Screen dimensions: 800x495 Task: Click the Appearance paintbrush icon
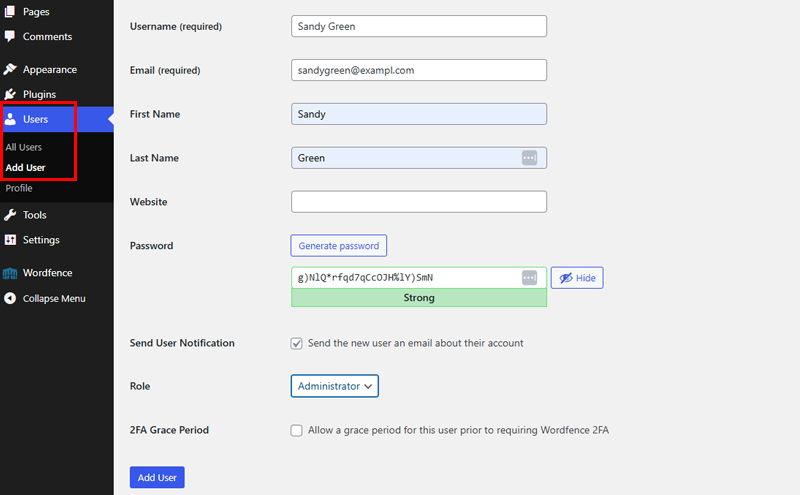tap(10, 69)
